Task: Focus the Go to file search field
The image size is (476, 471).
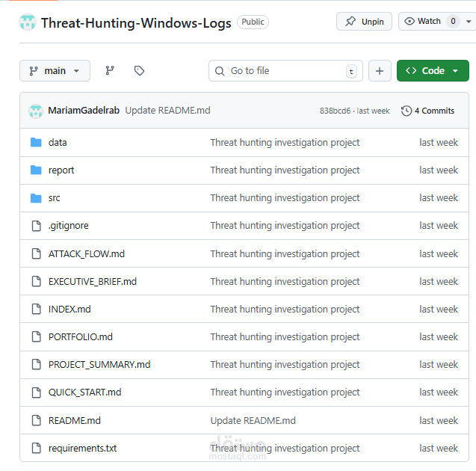Action: point(285,71)
